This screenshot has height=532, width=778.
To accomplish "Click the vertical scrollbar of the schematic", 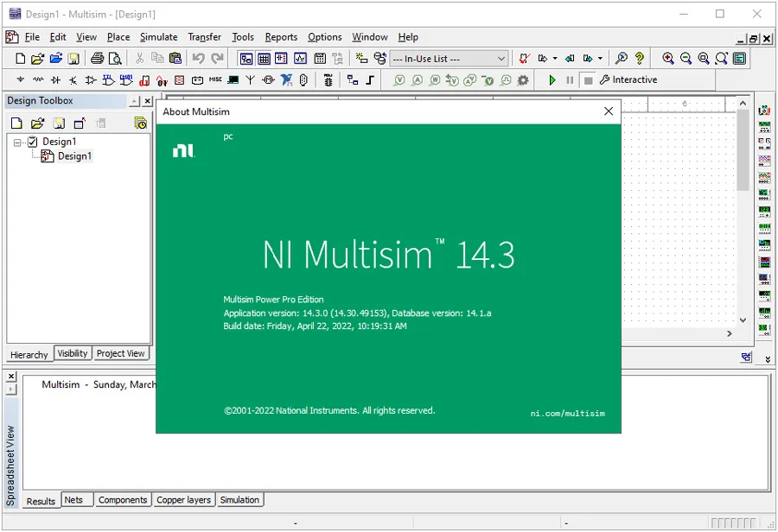I will (743, 212).
